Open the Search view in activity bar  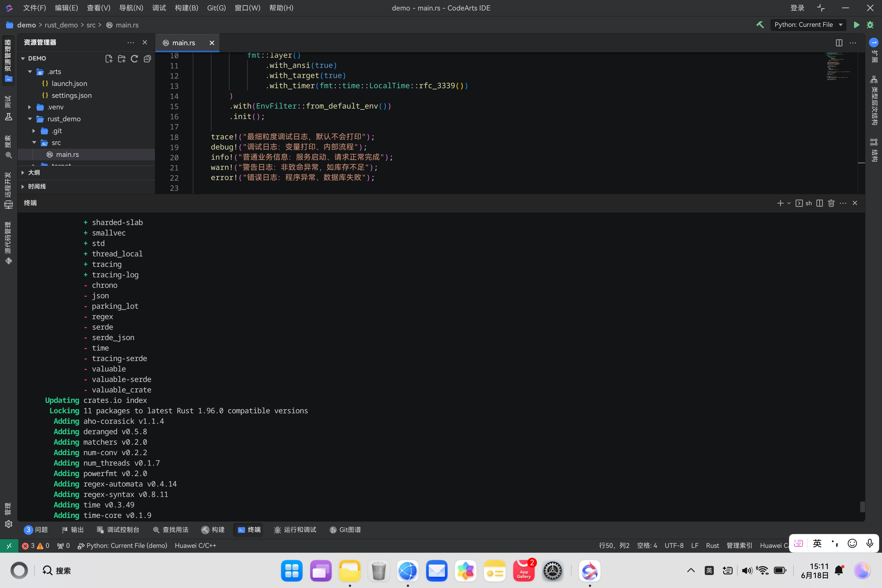click(8, 147)
